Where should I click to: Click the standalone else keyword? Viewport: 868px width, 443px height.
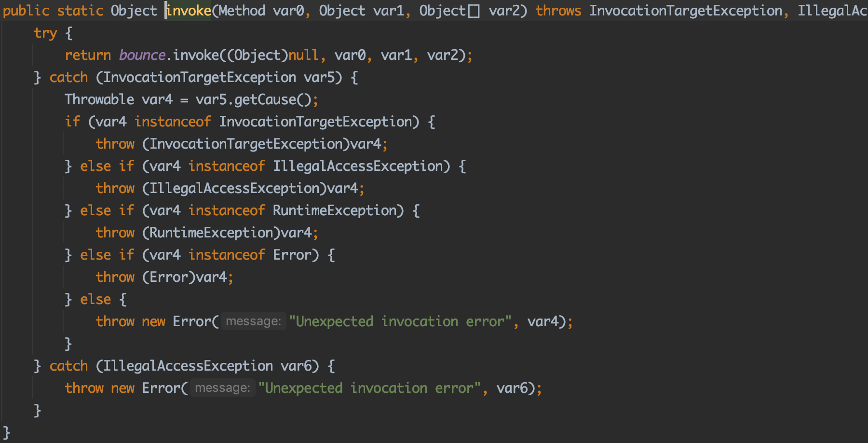(95, 299)
